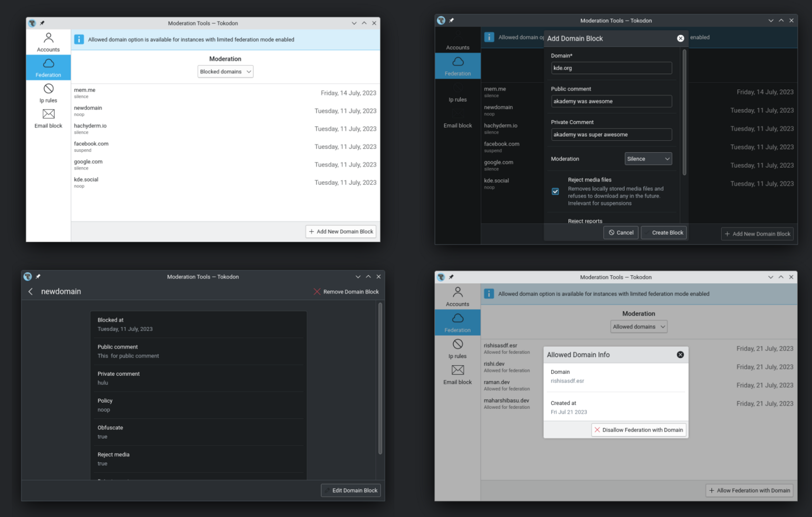
Task: Open Email block section in top-left window
Action: click(x=48, y=119)
